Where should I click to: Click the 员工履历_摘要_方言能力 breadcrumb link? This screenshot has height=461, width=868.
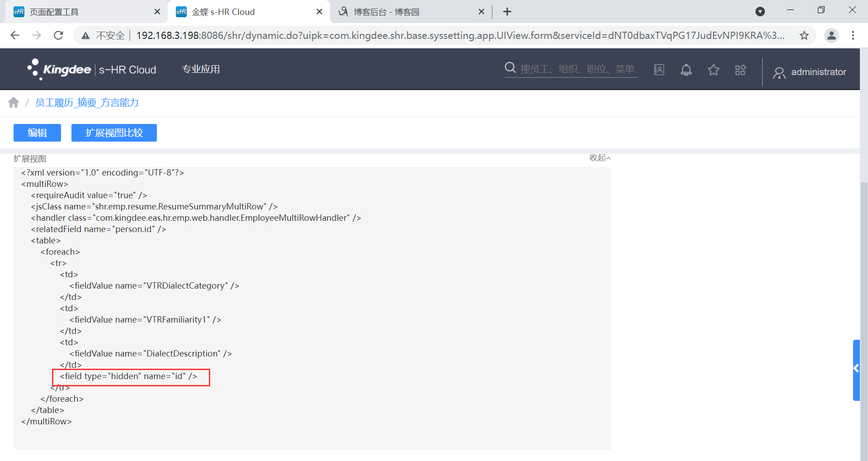(x=87, y=103)
